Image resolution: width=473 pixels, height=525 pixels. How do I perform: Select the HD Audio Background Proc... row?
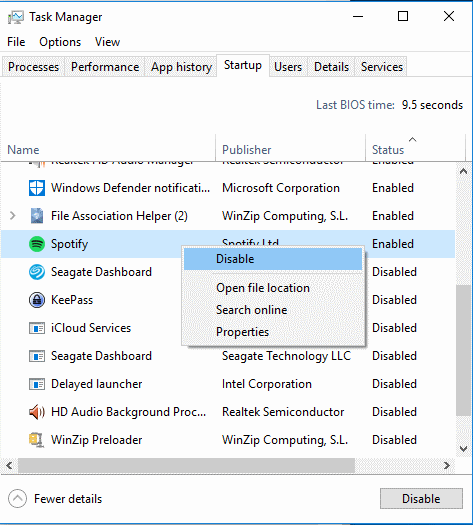click(x=228, y=412)
